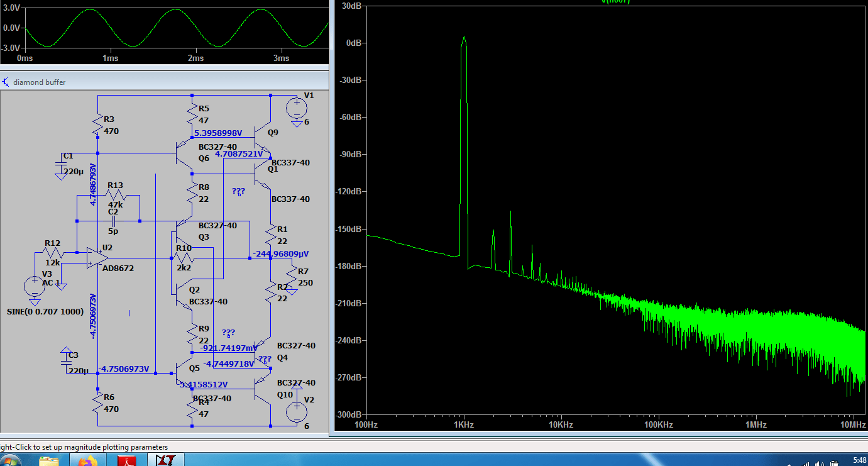Click the 10KHz frequency axis label
The image size is (868, 466).
tap(561, 425)
